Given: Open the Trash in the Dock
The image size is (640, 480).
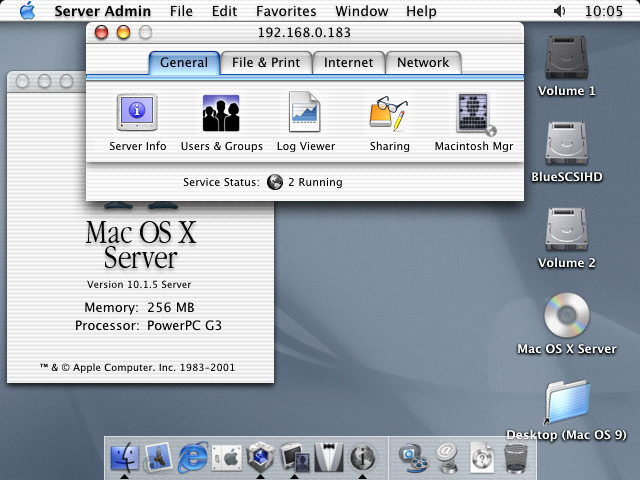Looking at the screenshot, I should click(516, 458).
